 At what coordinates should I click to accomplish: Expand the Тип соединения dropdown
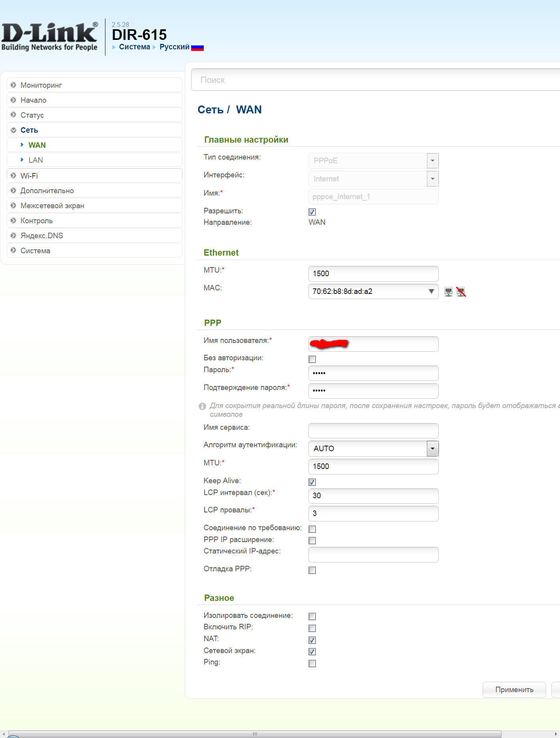pyautogui.click(x=432, y=161)
